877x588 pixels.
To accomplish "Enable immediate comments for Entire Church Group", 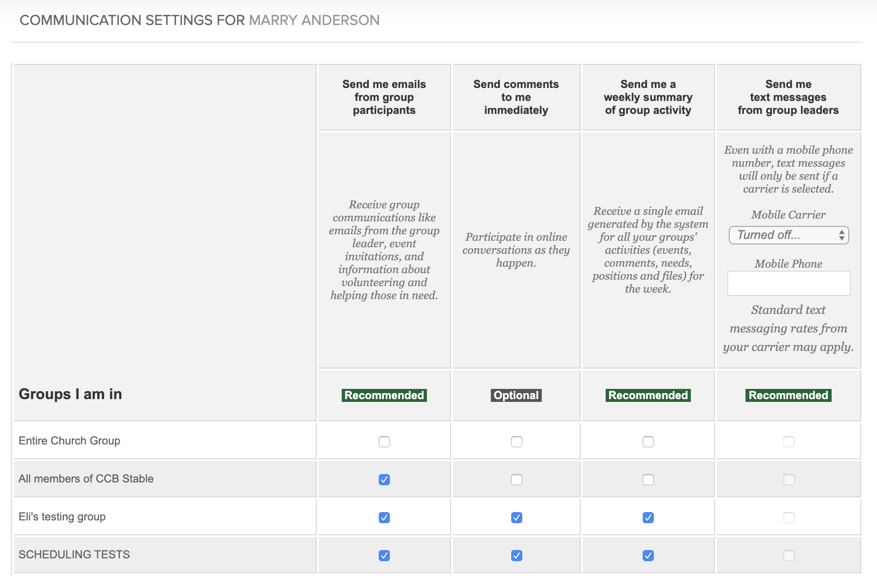I will pos(516,442).
